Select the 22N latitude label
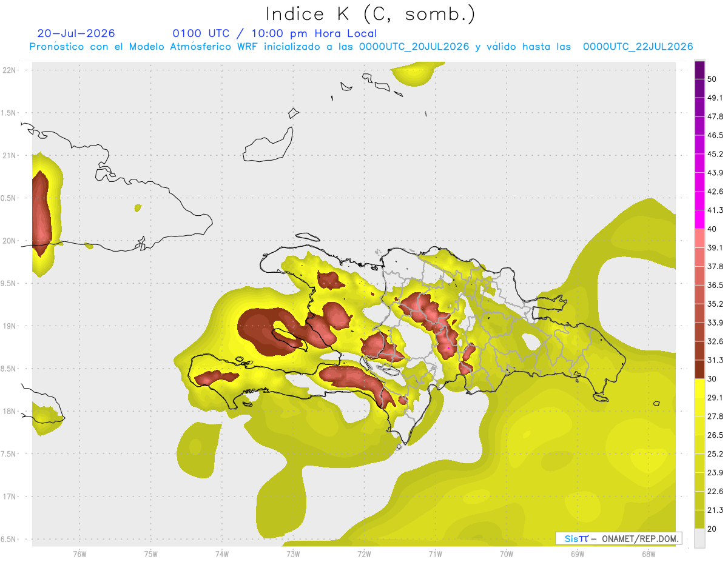 point(10,70)
